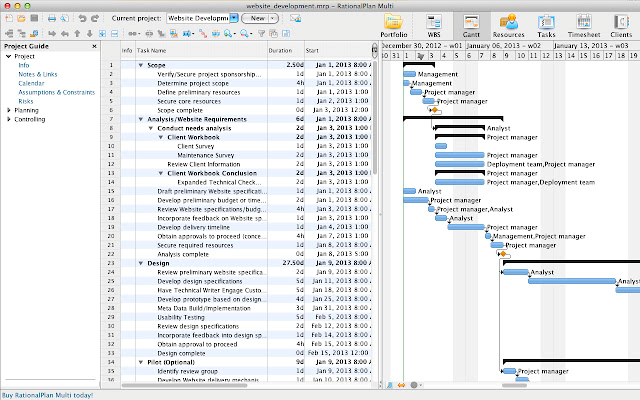This screenshot has height=400, width=640.
Task: Click the Start column header
Action: [338, 51]
